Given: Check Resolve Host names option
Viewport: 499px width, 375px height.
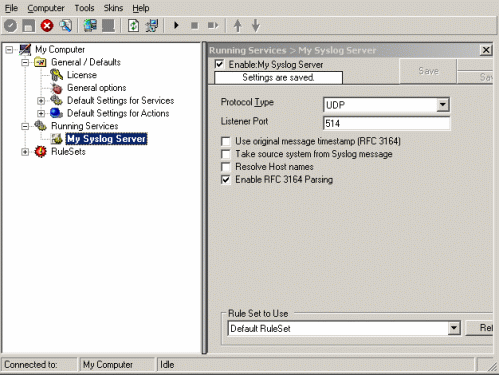Looking at the screenshot, I should point(226,167).
